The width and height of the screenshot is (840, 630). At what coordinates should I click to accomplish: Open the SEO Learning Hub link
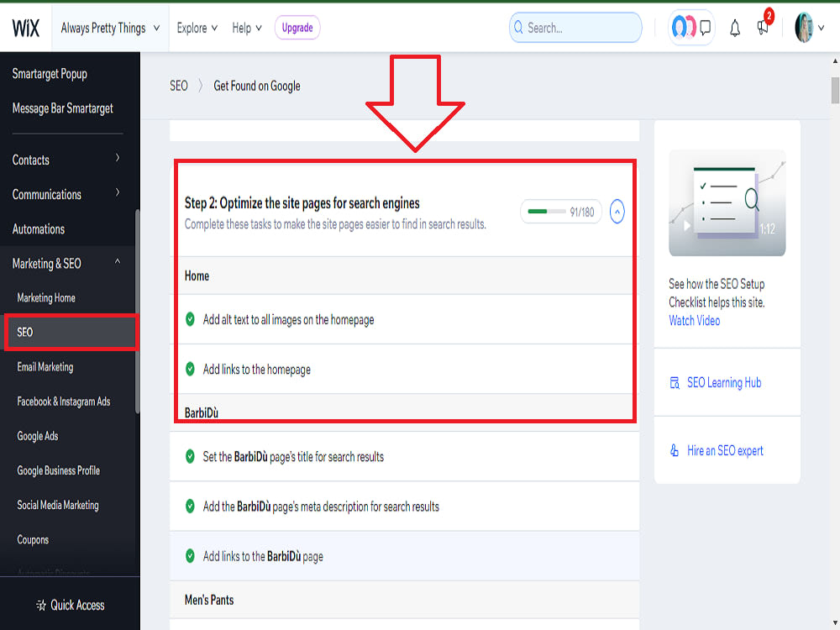[x=724, y=382]
